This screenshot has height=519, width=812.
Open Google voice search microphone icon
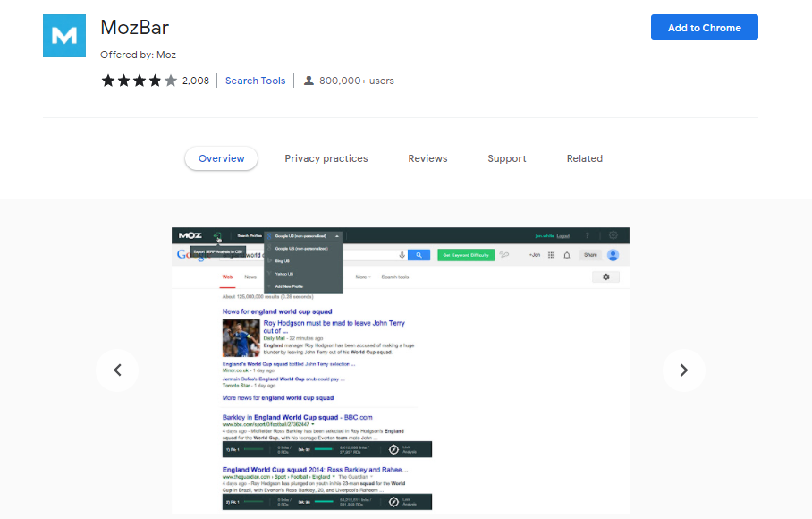(x=400, y=256)
